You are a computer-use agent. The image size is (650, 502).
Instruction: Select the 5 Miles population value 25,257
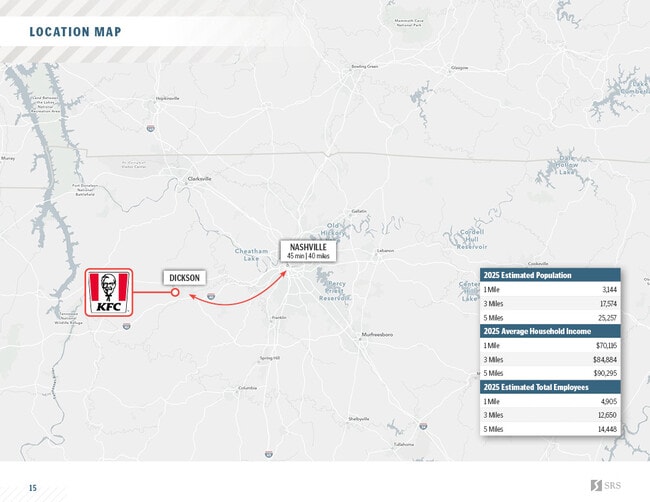click(x=605, y=317)
